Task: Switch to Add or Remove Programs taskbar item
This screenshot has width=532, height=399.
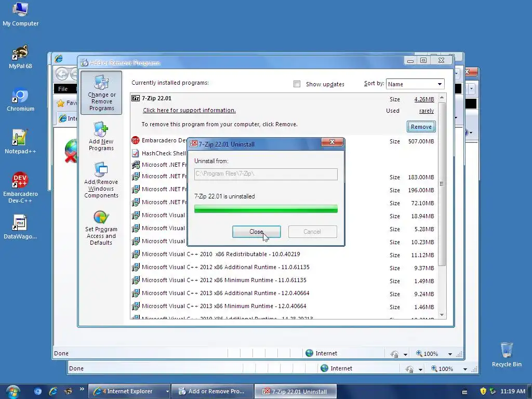Action: [212, 391]
